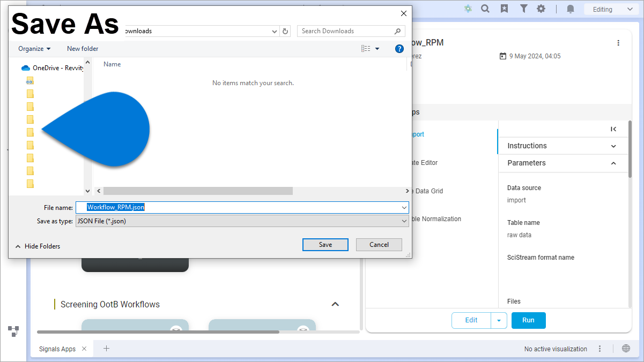The image size is (644, 362).
Task: Open the Edit button dropdown arrow
Action: point(499,320)
